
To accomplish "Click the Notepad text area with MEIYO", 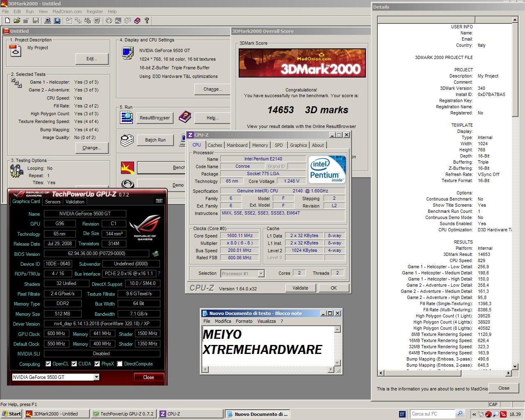I will 268,345.
